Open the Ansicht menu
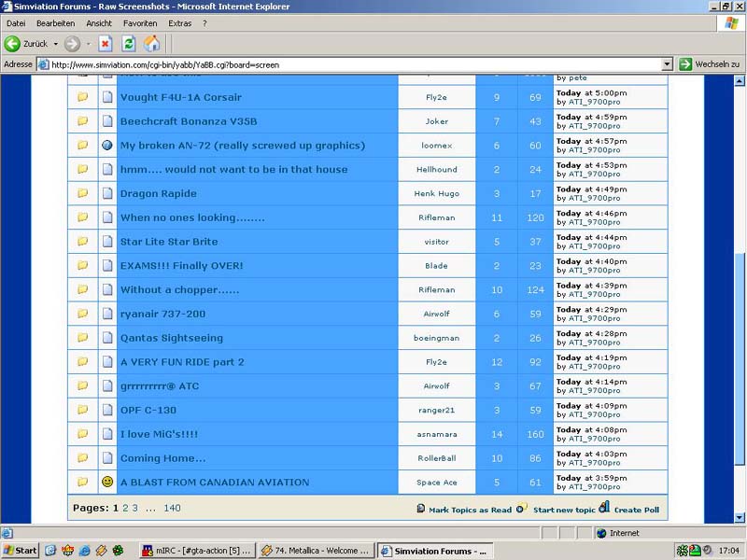This screenshot has height=560, width=747. [99, 22]
